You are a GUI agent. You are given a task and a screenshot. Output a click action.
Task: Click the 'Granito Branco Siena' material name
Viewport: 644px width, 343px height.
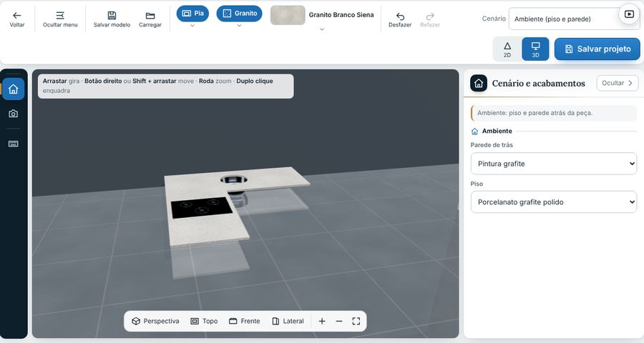point(341,15)
